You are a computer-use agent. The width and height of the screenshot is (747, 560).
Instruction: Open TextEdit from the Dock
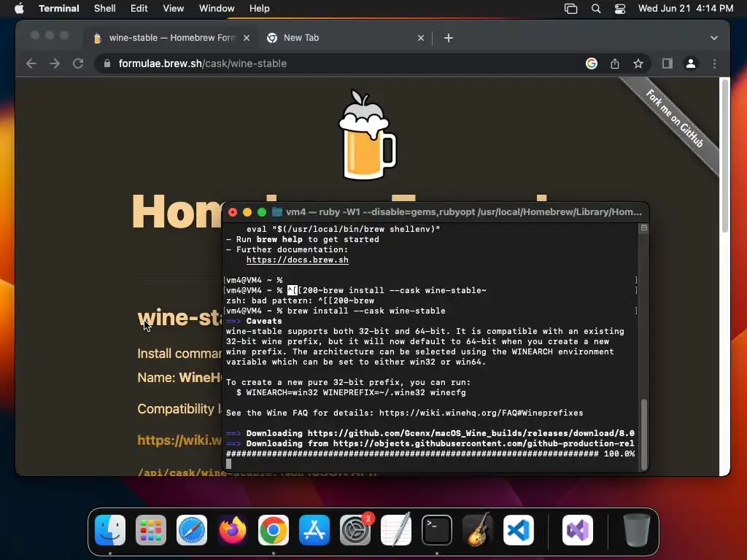(396, 530)
